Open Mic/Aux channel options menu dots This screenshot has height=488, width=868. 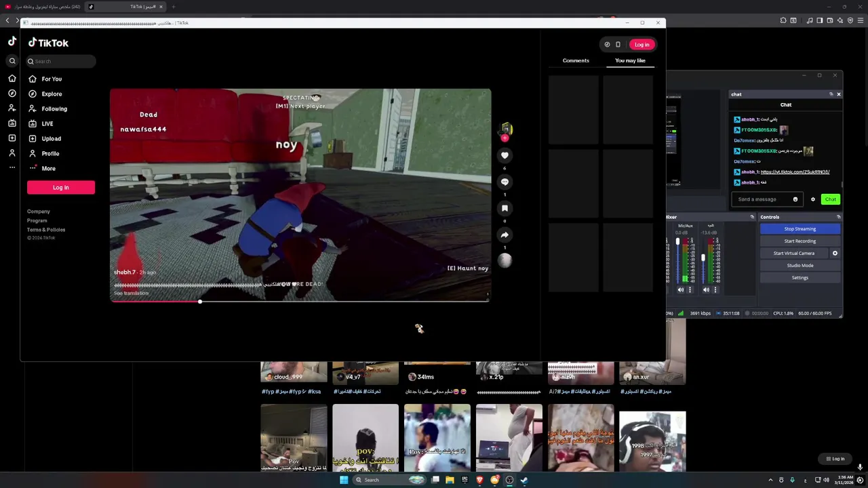click(x=690, y=290)
